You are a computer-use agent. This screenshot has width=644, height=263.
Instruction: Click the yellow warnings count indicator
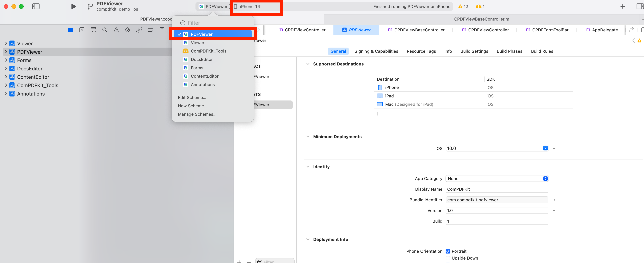pyautogui.click(x=463, y=6)
